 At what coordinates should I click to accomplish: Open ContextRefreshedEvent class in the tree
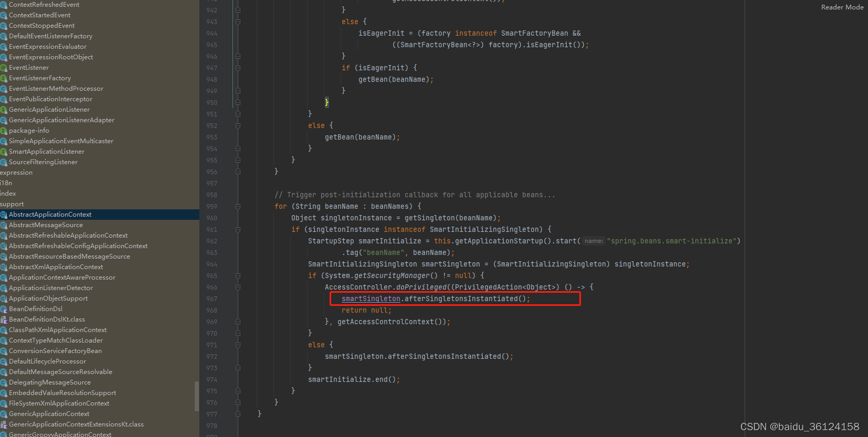pyautogui.click(x=44, y=5)
